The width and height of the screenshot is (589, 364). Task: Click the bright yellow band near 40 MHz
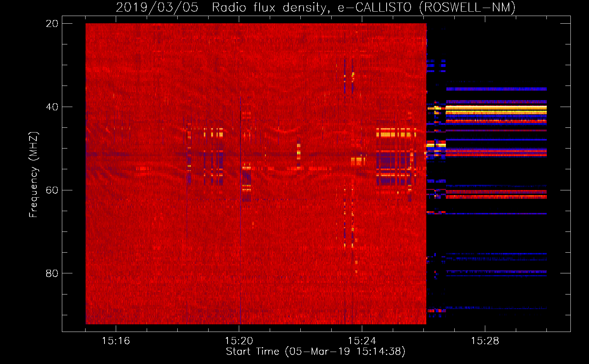pyautogui.click(x=496, y=108)
